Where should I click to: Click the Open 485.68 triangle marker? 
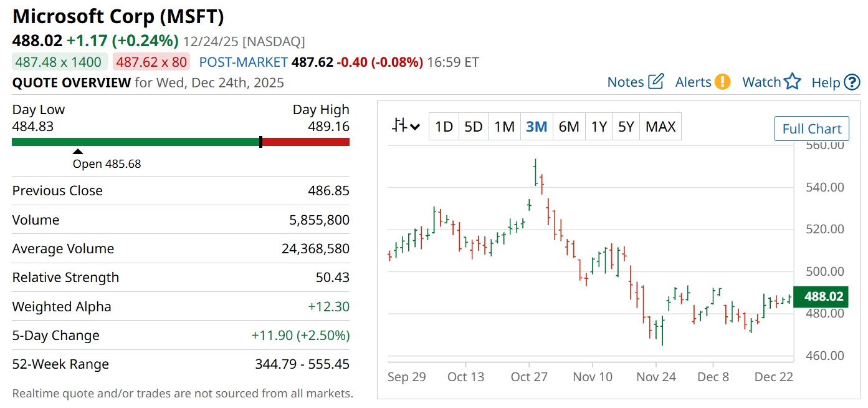point(78,152)
